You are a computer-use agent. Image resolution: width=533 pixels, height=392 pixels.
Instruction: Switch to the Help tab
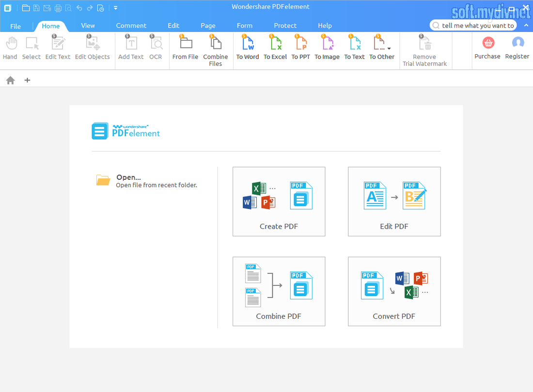point(325,26)
